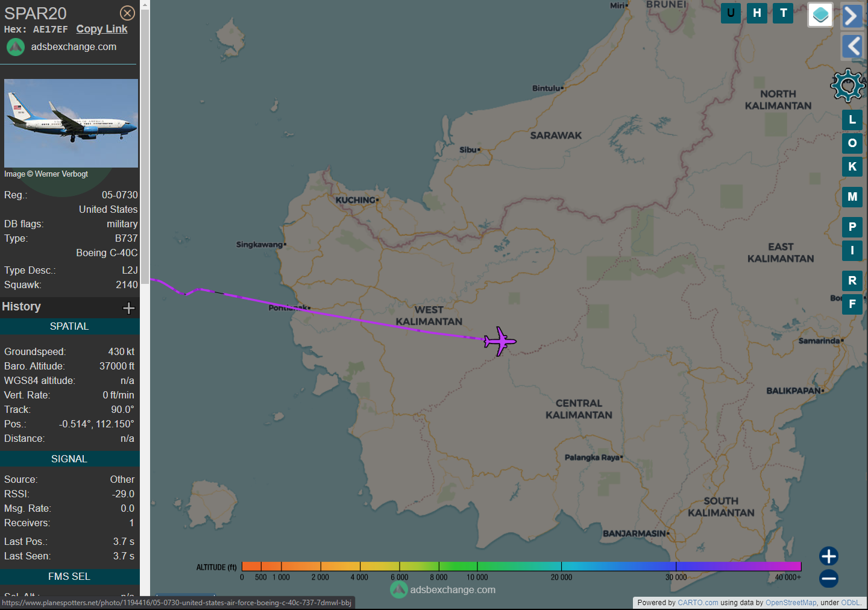Image resolution: width=868 pixels, height=610 pixels.
Task: Click the Boeing C-40C type text
Action: click(x=107, y=253)
